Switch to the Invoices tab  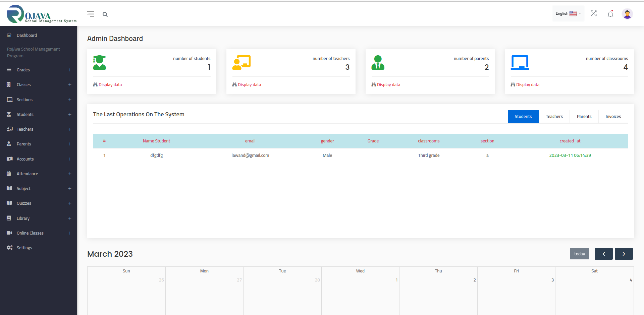coord(613,117)
